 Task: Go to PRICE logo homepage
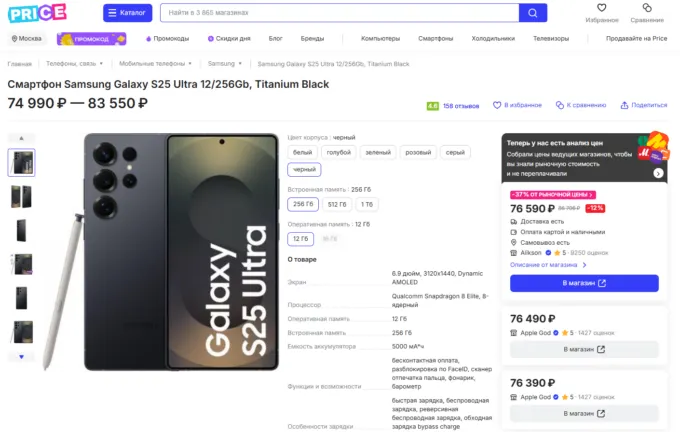coord(38,13)
